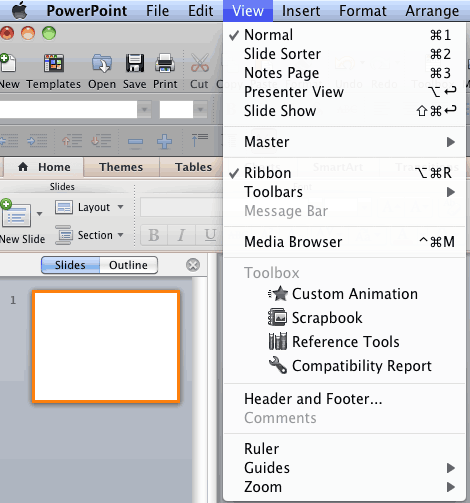Open the Templates gallery icon
Viewport: 470px width, 503px height.
54,63
